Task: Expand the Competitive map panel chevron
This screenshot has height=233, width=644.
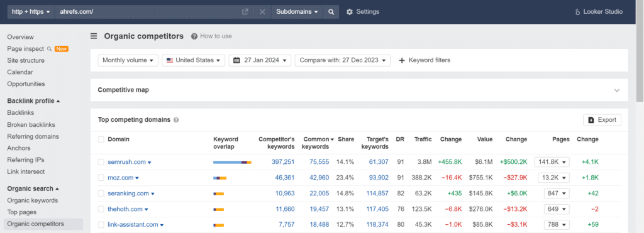Action: pos(616,90)
